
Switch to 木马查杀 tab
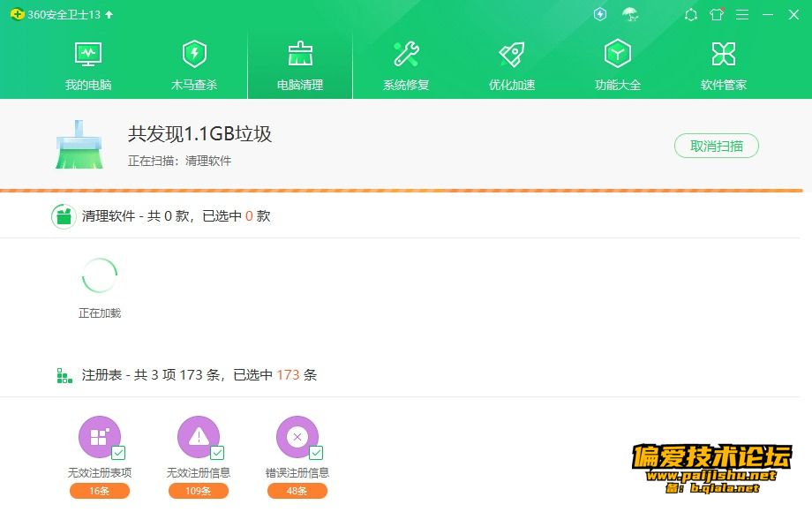pos(194,65)
